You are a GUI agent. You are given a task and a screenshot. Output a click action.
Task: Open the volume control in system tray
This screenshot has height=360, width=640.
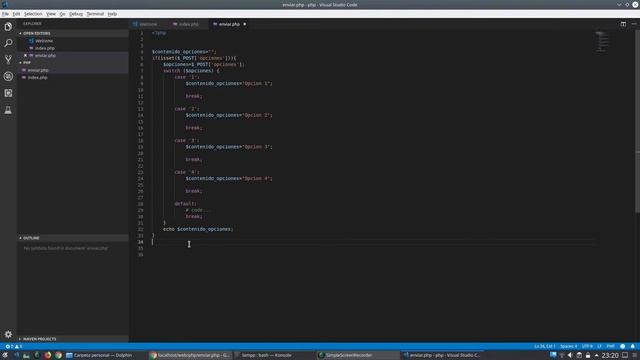tap(570, 356)
